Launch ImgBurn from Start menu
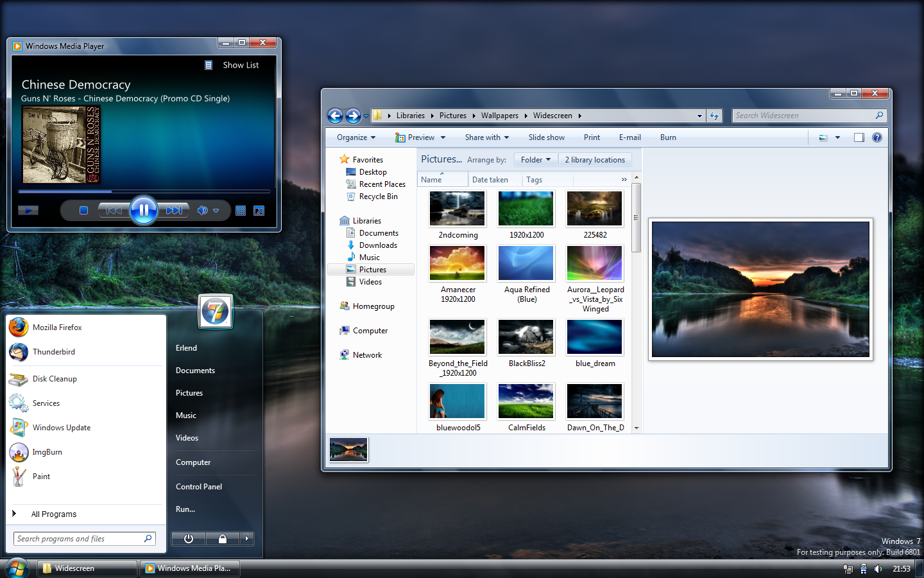 (86, 452)
